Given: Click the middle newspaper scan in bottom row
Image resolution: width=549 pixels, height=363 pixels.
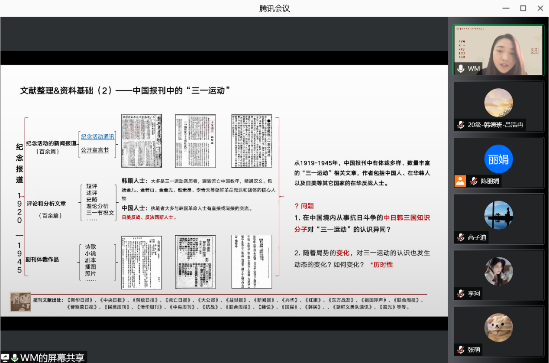Looking at the screenshot, I should [x=195, y=262].
